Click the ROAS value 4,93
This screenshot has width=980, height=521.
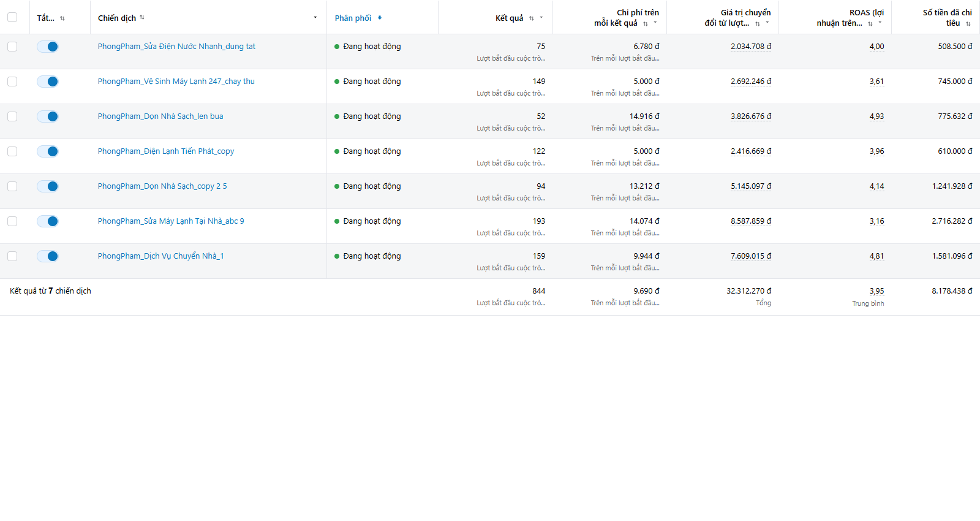tap(876, 116)
